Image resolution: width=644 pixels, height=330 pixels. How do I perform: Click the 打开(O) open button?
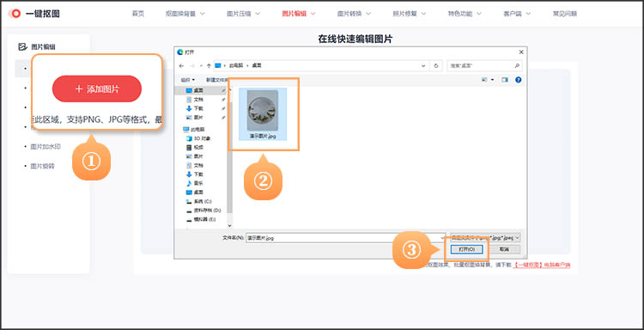tap(466, 249)
